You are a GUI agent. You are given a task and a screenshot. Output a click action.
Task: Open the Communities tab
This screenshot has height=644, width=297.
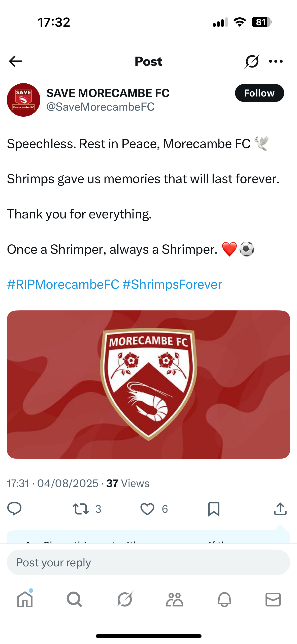(174, 599)
